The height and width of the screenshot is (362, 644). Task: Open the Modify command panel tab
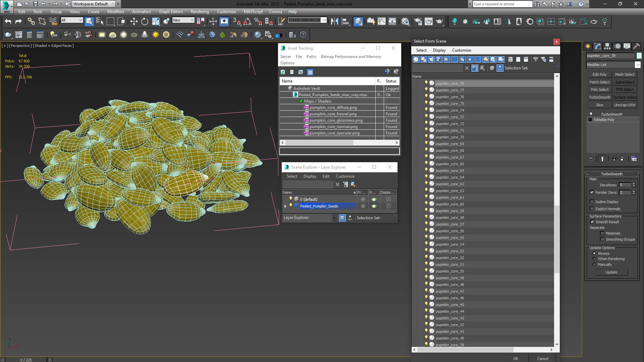598,46
